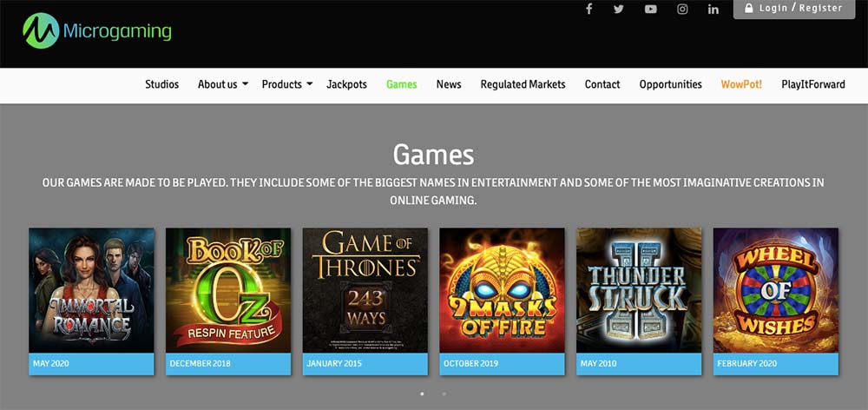Expand the Products dropdown
Image resolution: width=868 pixels, height=410 pixels.
coord(287,85)
